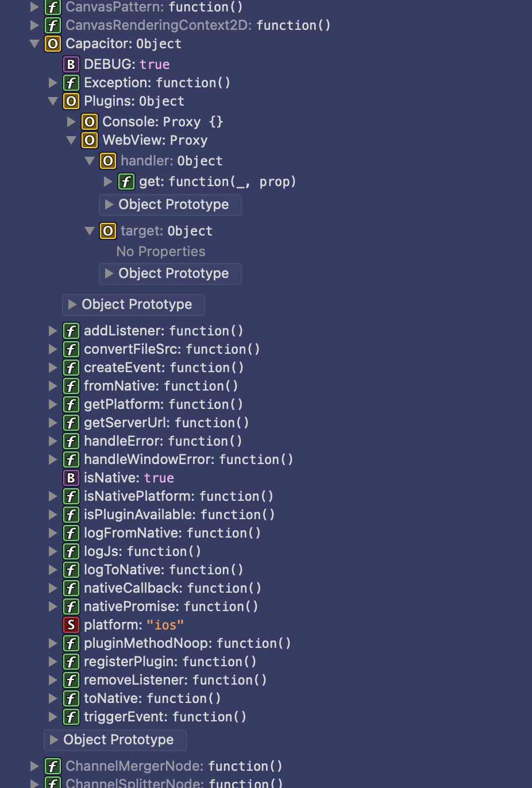The width and height of the screenshot is (532, 788).
Task: Click the isNativePlatform function icon
Action: (x=71, y=496)
